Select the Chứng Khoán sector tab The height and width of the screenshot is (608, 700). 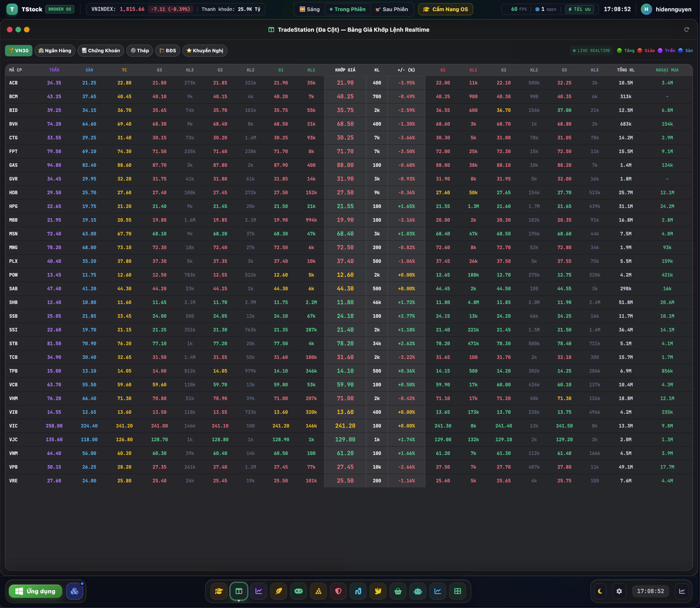[x=101, y=51]
